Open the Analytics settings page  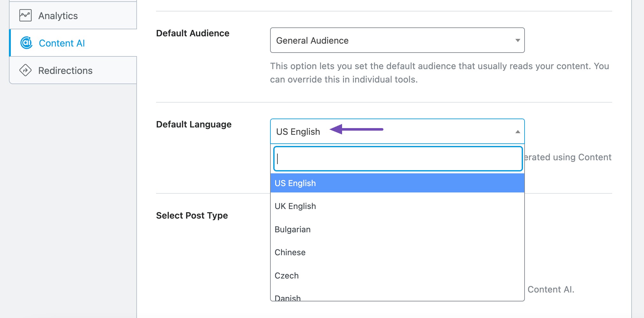[x=58, y=15]
